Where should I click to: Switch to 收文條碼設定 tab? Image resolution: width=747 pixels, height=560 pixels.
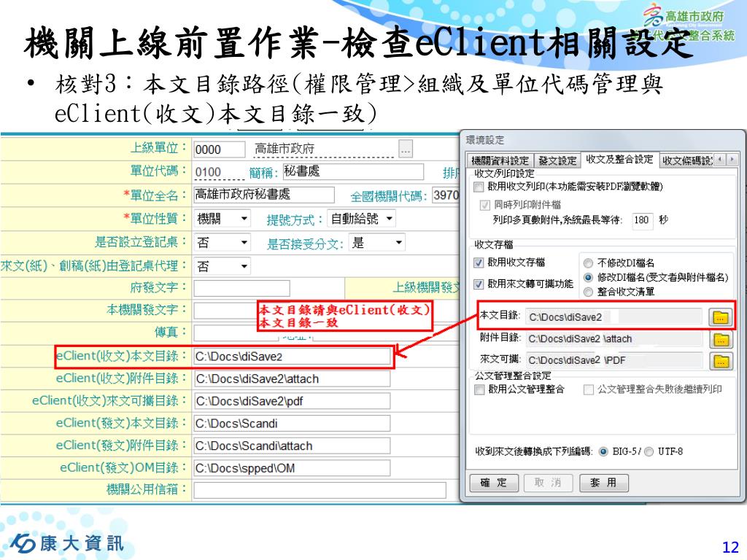coord(687,160)
